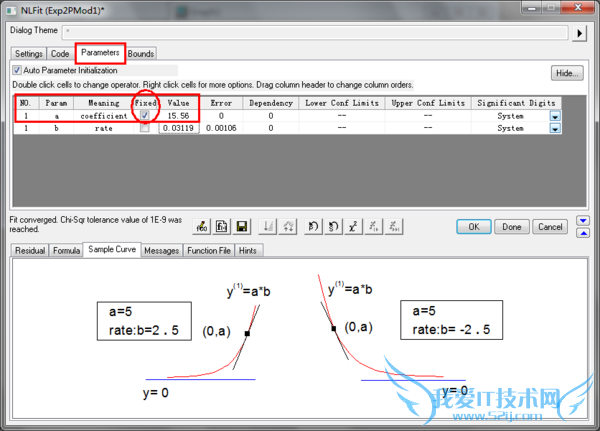Open the Messages tab

point(161,250)
